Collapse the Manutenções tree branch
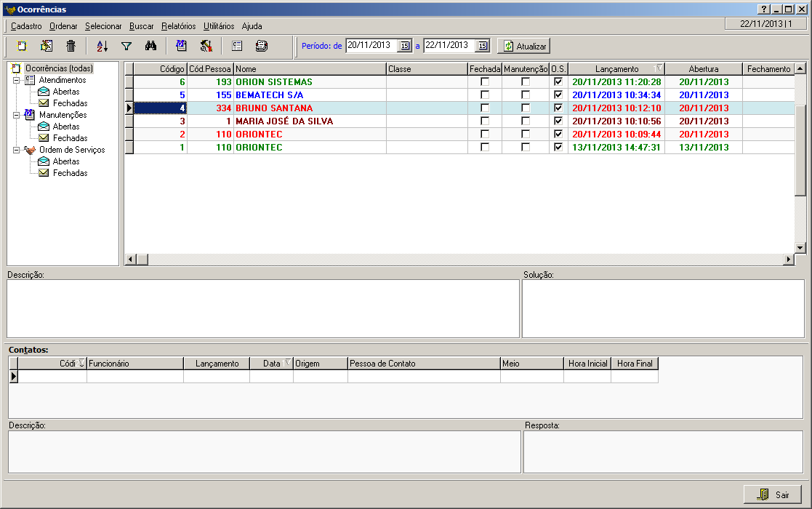Screen dimensions: 812x509 (17, 116)
